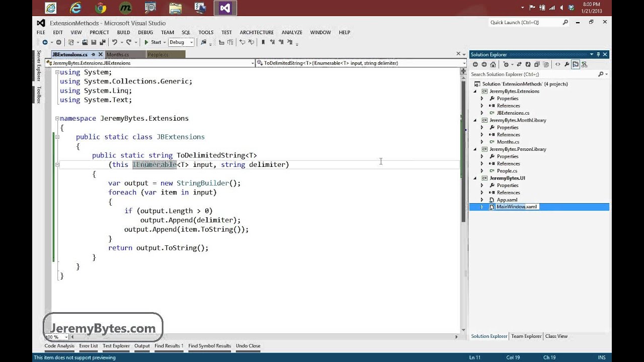Screen dimensions: 644x362
Task: Open the PROJECT menu
Action: coord(99,32)
